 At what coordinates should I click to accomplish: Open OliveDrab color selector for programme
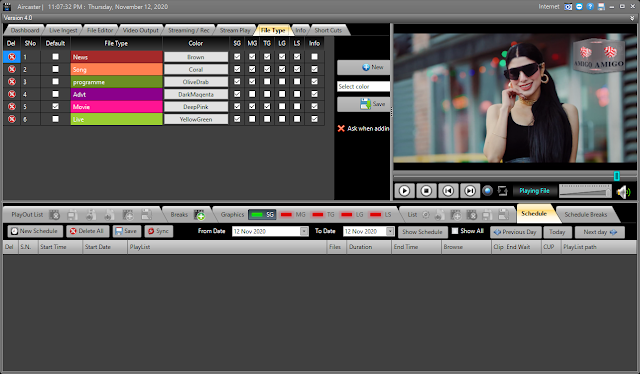[196, 82]
